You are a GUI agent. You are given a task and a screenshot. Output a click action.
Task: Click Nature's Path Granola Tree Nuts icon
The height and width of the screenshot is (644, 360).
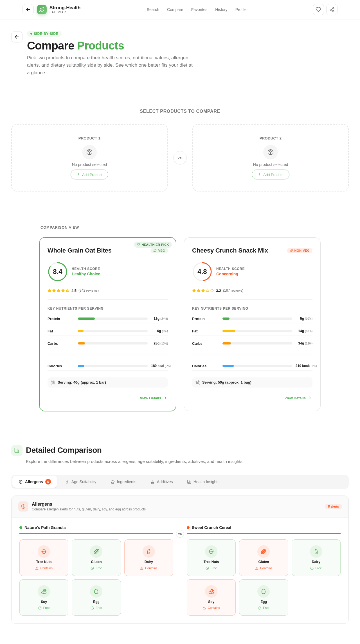pyautogui.click(x=44, y=551)
